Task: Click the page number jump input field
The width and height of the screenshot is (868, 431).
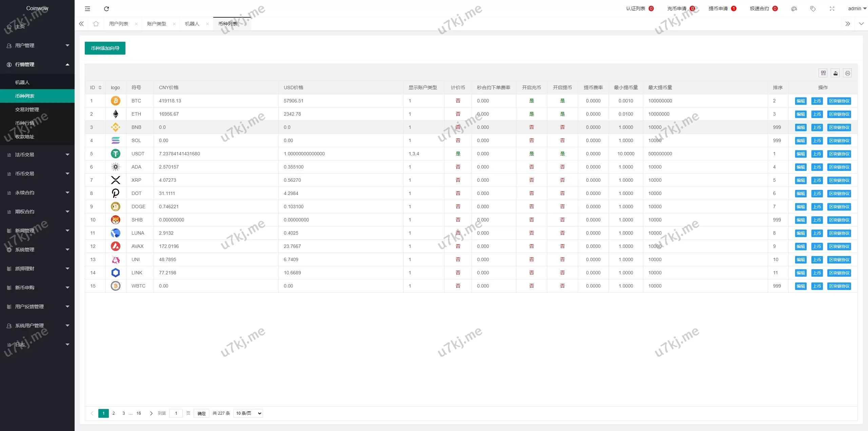Action: (176, 413)
